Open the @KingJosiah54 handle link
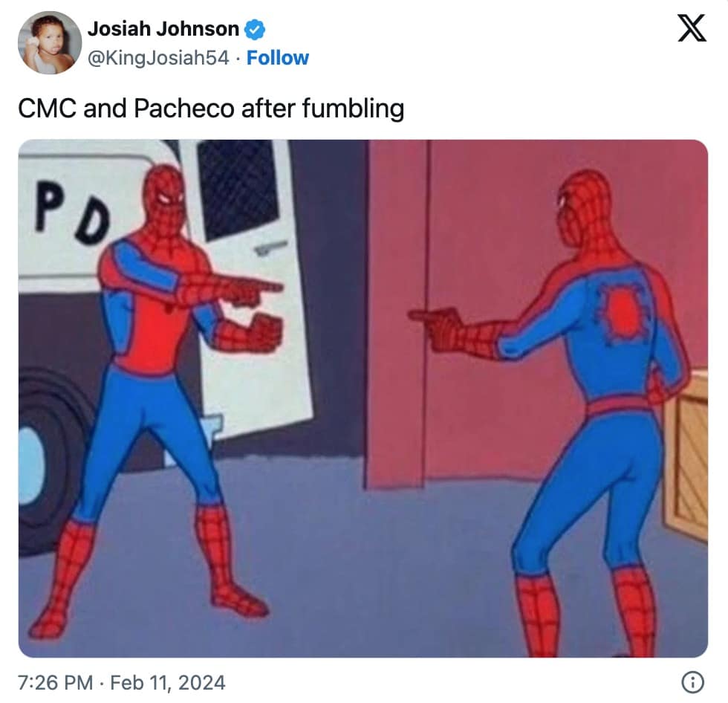Screen dimensions: 728x703 tap(158, 58)
